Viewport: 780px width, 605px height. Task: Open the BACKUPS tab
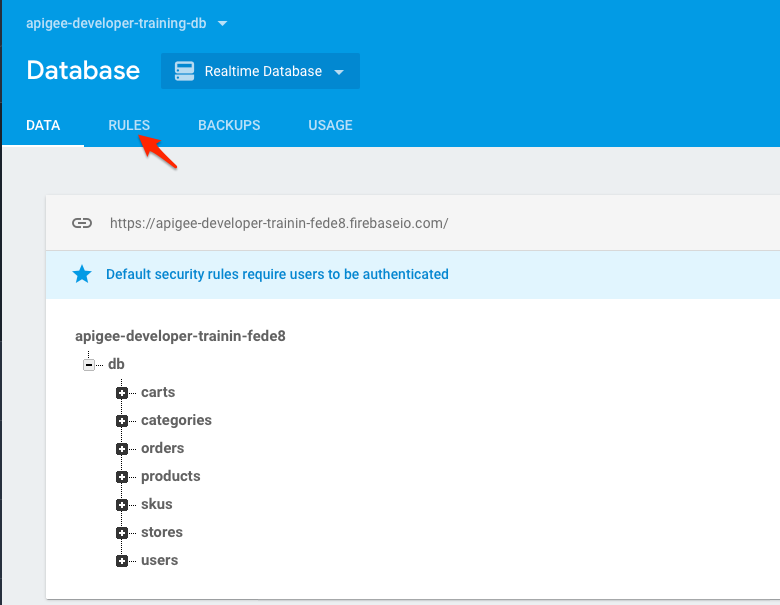click(x=229, y=125)
